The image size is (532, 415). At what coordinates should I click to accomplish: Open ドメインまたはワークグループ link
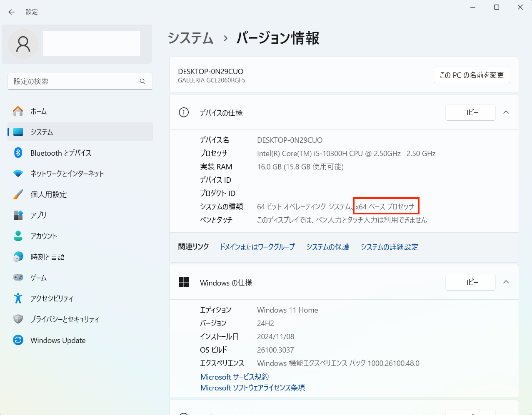(257, 247)
